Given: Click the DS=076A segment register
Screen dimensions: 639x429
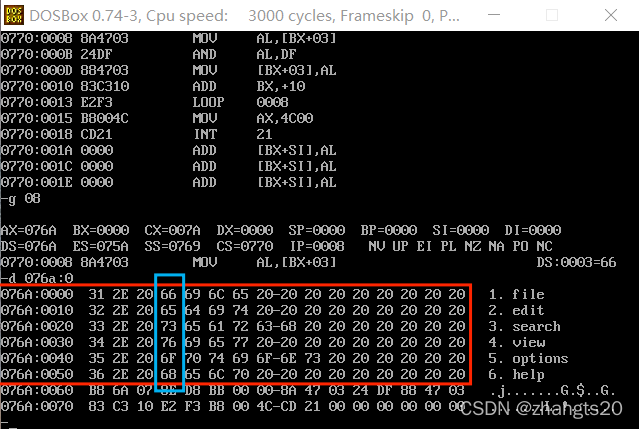Looking at the screenshot, I should (29, 246).
